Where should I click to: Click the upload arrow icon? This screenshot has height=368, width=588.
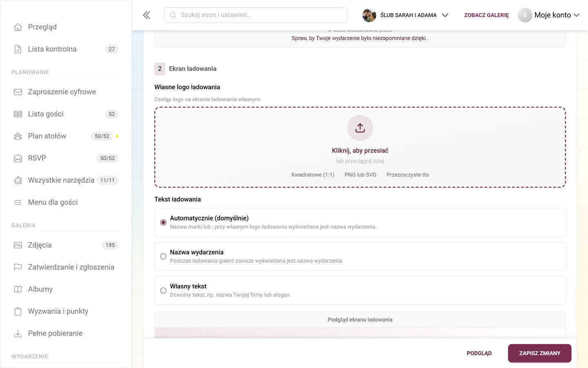click(x=360, y=128)
